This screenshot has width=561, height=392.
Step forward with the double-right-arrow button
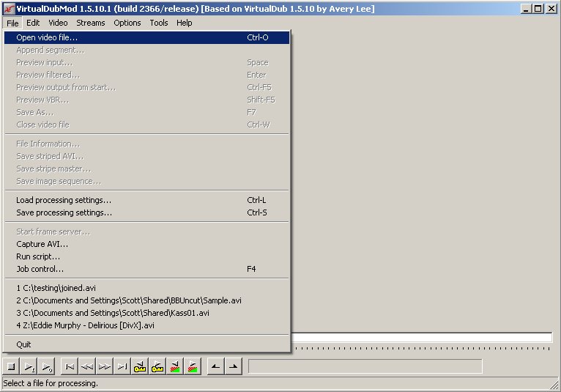tap(105, 366)
